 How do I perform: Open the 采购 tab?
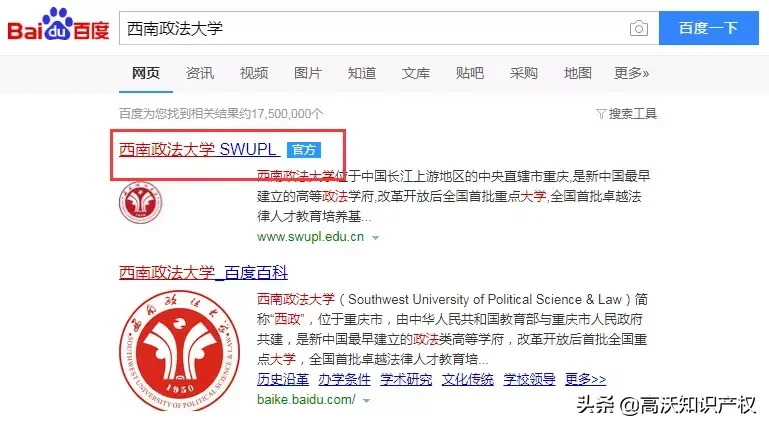523,73
